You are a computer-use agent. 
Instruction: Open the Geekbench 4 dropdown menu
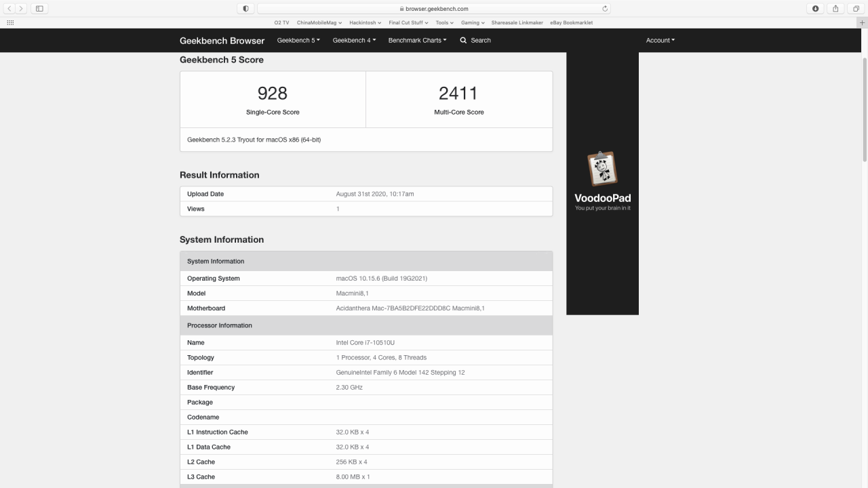[354, 40]
